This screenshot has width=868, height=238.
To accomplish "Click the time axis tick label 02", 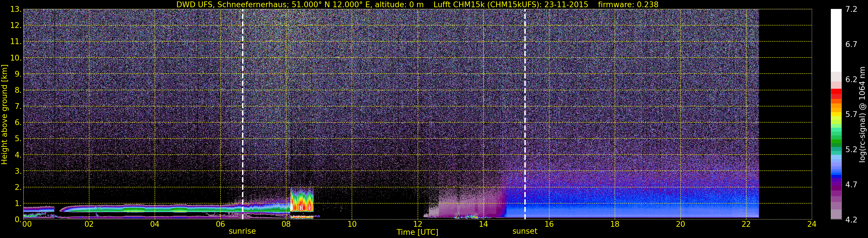I will (x=89, y=224).
